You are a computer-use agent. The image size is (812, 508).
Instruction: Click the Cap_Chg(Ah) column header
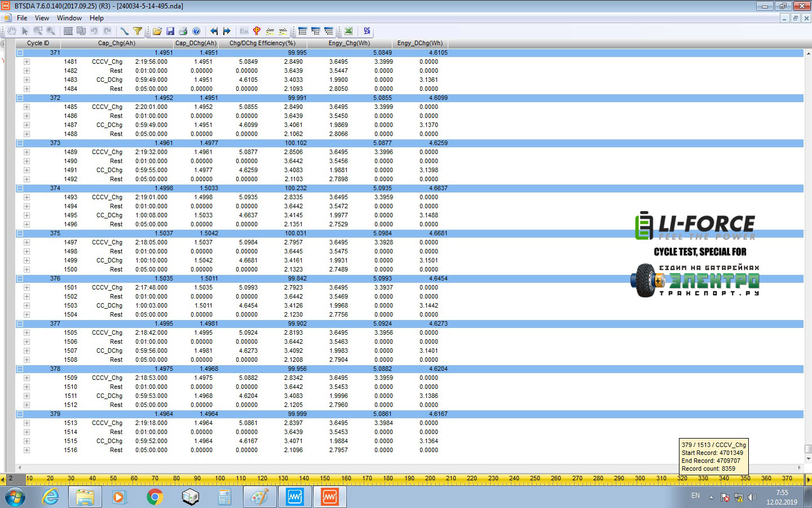(x=117, y=43)
